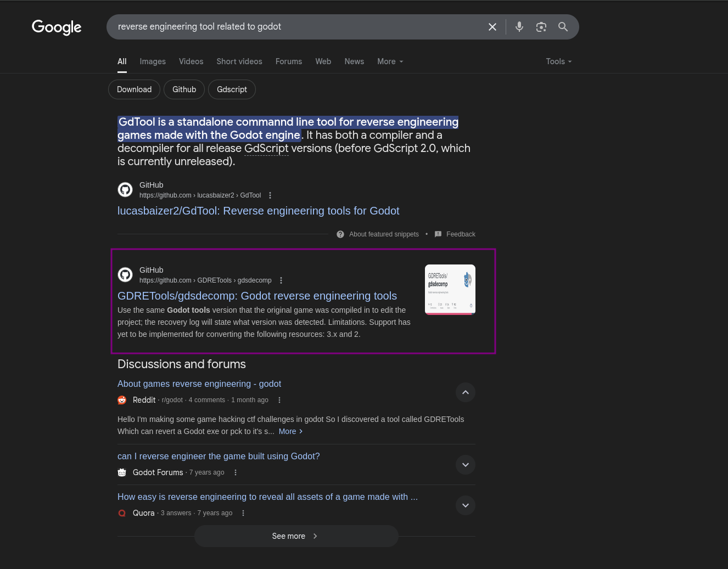Open the three-dot menu beside the GdTool result
This screenshot has height=569, width=728.
(270, 195)
